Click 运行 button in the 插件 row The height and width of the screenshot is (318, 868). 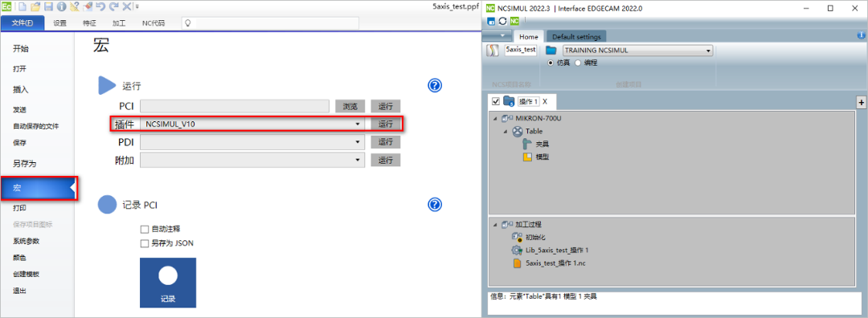click(x=386, y=124)
